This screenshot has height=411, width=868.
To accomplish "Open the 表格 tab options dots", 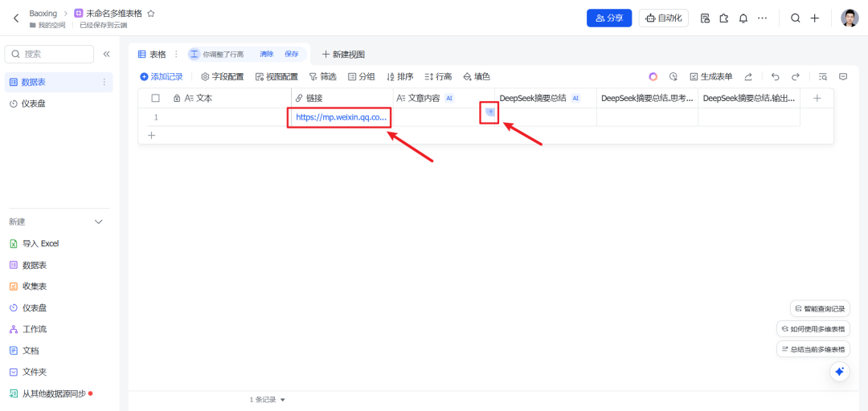I will [177, 55].
